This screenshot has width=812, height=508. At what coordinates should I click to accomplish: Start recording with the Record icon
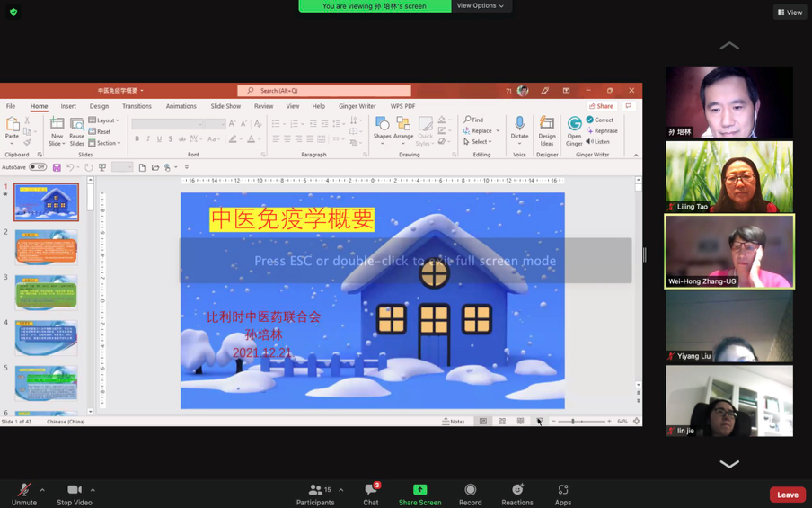(470, 491)
